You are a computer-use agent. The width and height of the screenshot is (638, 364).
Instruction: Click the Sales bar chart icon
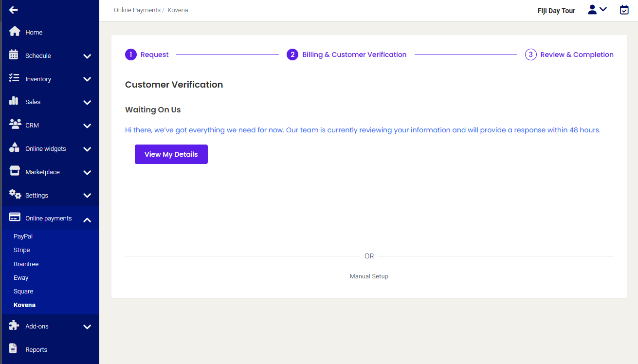[x=14, y=101]
